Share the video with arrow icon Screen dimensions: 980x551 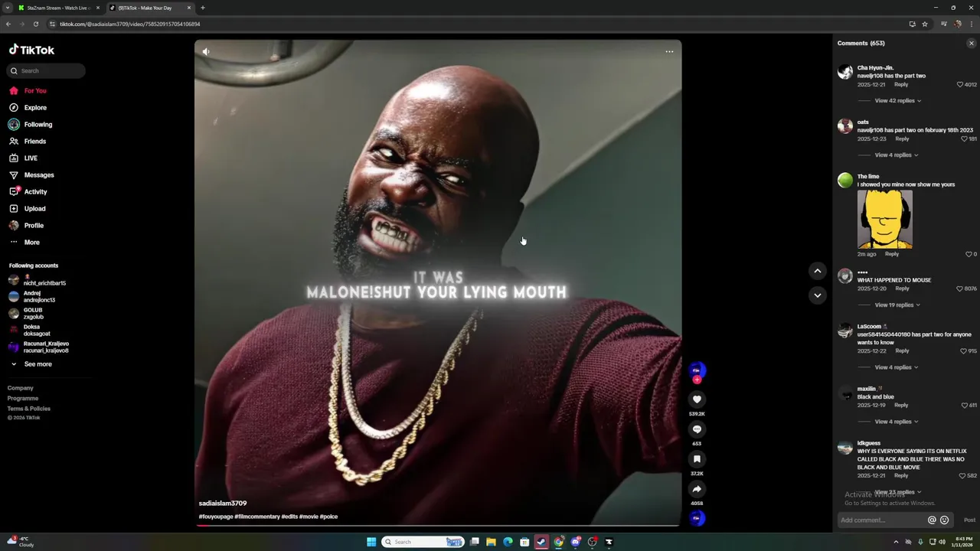point(697,488)
